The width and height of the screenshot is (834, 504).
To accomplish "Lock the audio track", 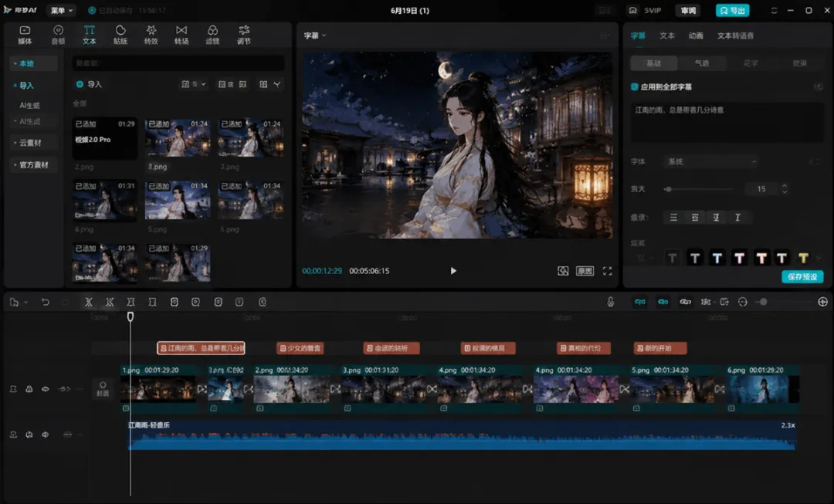I will tap(29, 435).
